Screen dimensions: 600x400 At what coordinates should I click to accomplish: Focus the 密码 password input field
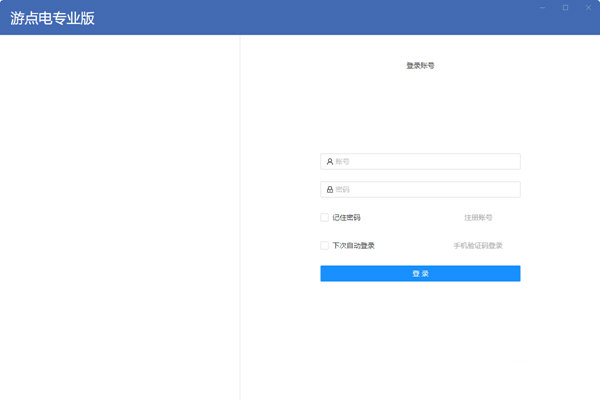[x=425, y=189]
